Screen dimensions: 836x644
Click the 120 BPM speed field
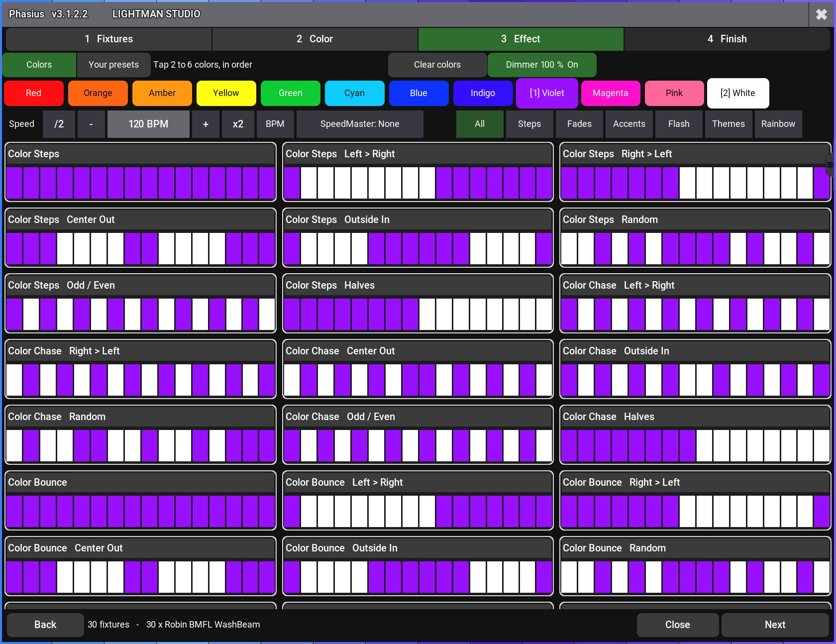(148, 124)
